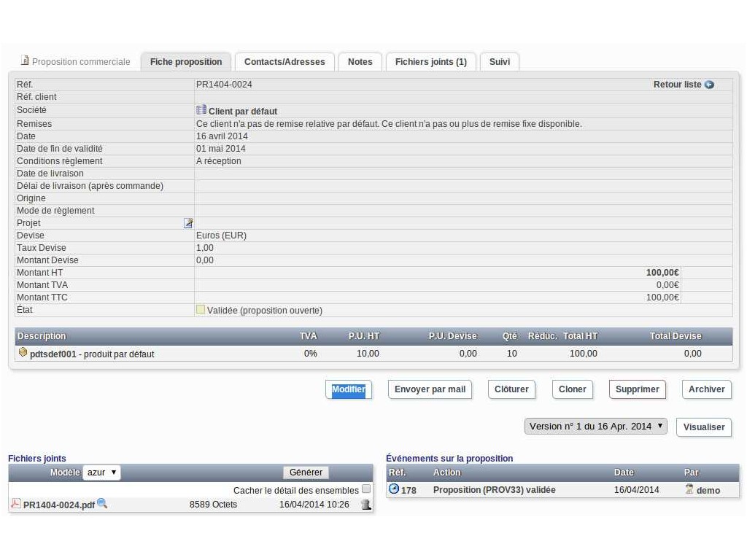Click the Proposition (PROV33) validée action text

[x=494, y=490]
